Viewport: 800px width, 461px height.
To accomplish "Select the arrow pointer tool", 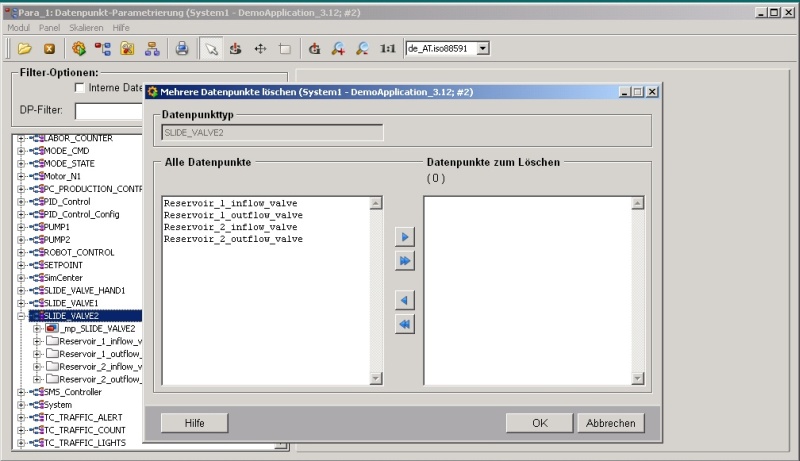I will [211, 48].
